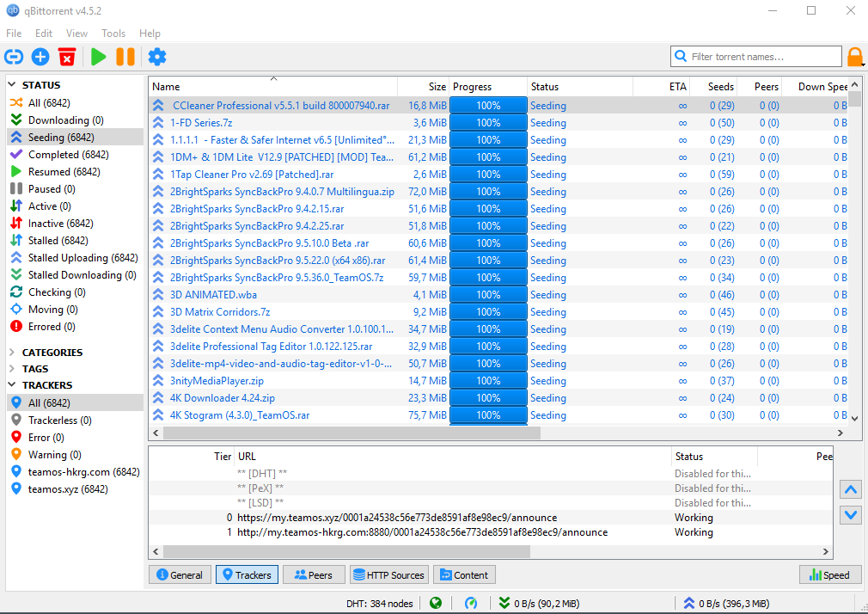Select the Stalled Uploading (6842) filter
Viewport: 868px width, 614px height.
click(x=75, y=257)
